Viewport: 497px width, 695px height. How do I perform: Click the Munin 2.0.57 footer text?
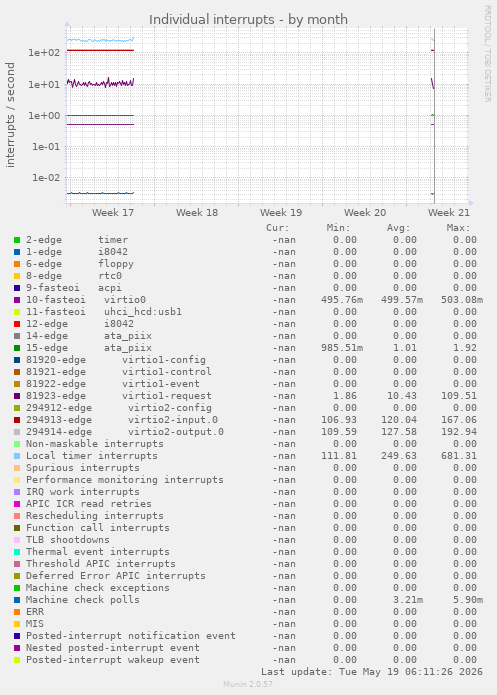click(x=248, y=684)
